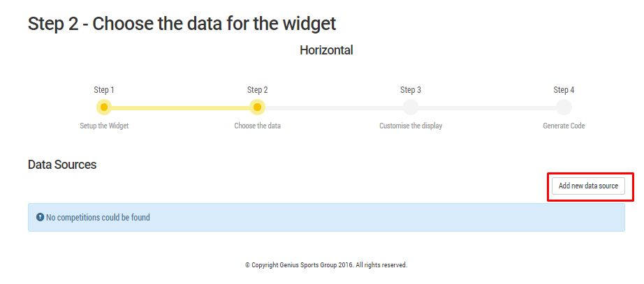Screen dimensions: 644x284
Task: Click the info exclamation icon in the alert
Action: 40,217
